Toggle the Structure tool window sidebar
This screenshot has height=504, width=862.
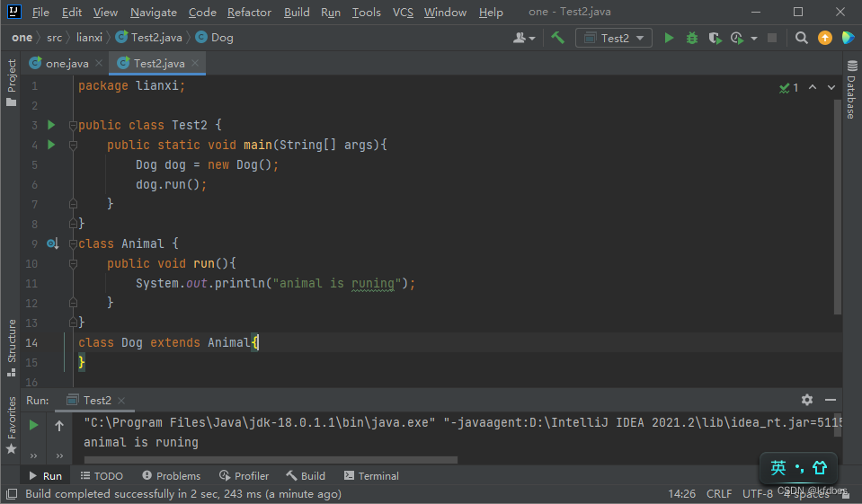(x=12, y=342)
